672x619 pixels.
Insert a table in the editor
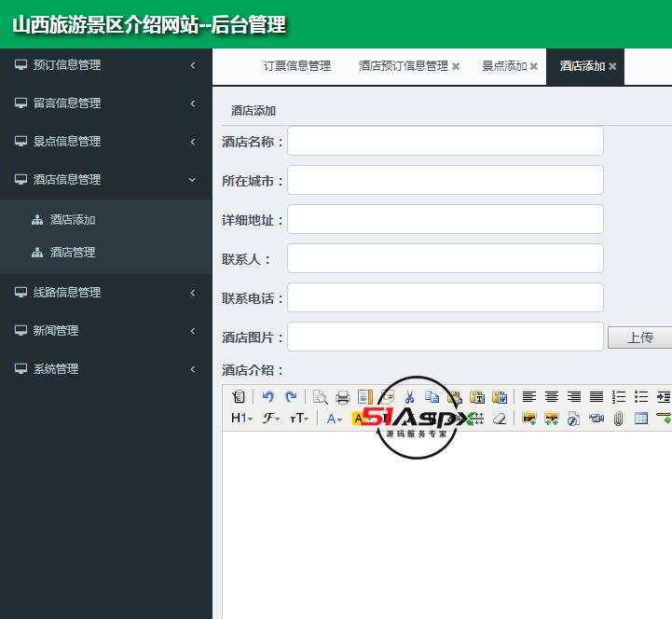[x=641, y=418]
